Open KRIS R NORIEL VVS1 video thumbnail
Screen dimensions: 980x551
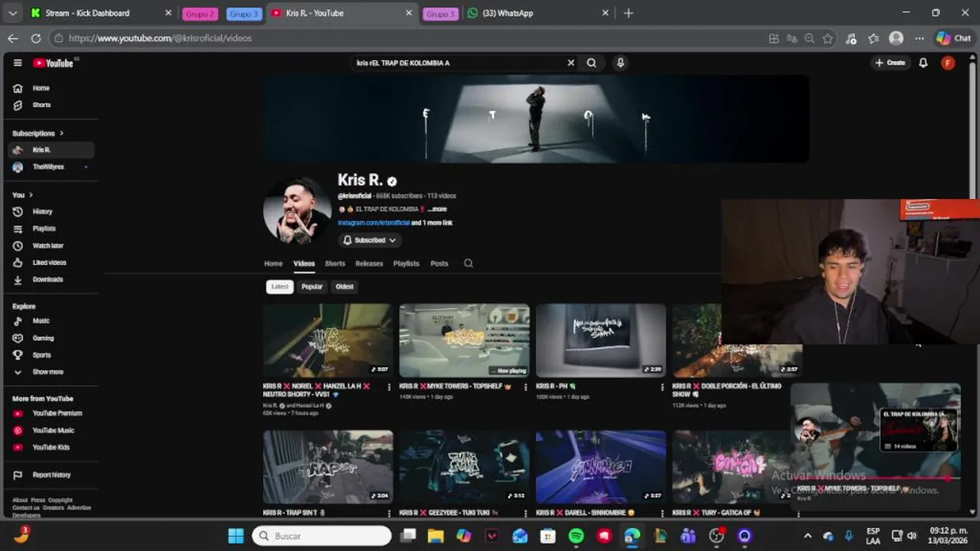coord(328,341)
